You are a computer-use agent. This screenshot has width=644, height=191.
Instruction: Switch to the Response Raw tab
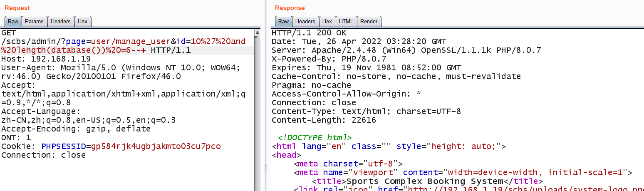(283, 21)
